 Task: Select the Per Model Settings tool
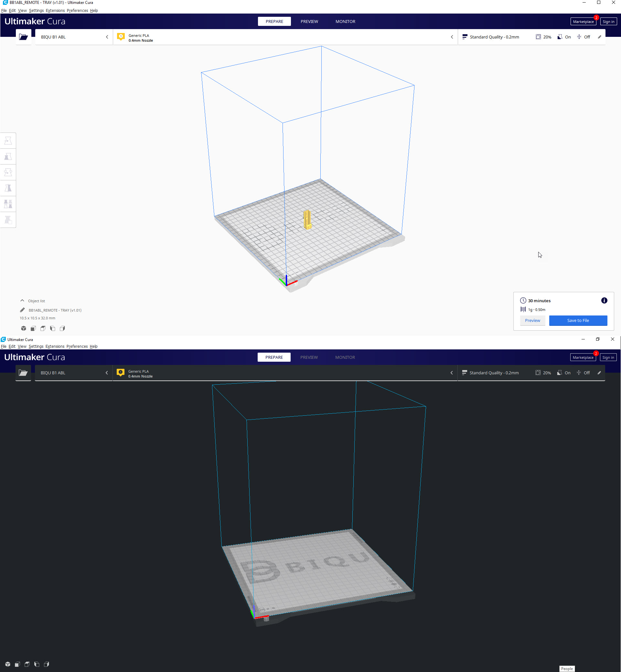(x=8, y=204)
